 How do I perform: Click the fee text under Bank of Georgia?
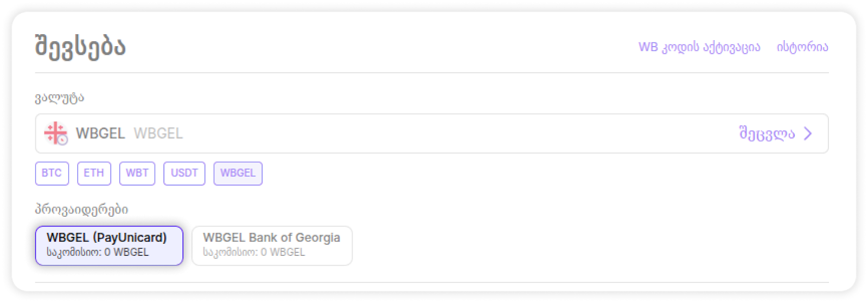point(254,252)
